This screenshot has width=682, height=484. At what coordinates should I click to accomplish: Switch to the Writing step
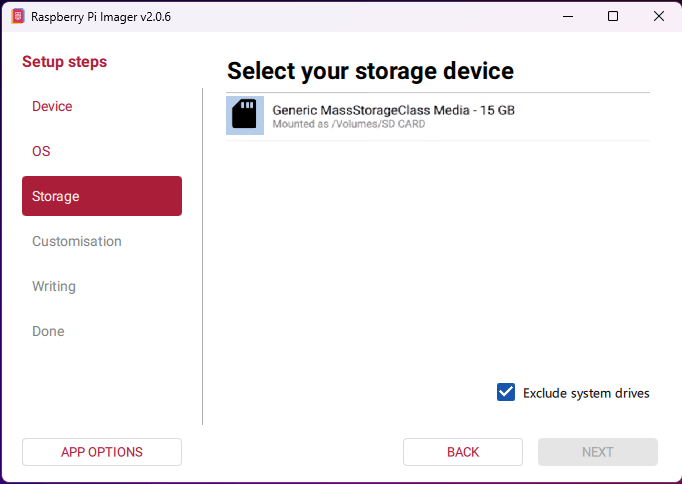pos(54,286)
